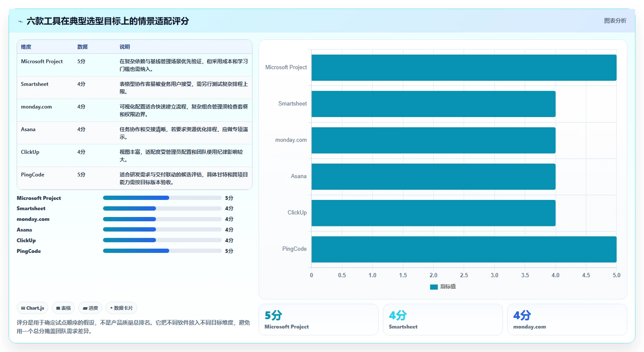The image size is (644, 352).
Task: Click the PingCode progress bar
Action: click(162, 251)
